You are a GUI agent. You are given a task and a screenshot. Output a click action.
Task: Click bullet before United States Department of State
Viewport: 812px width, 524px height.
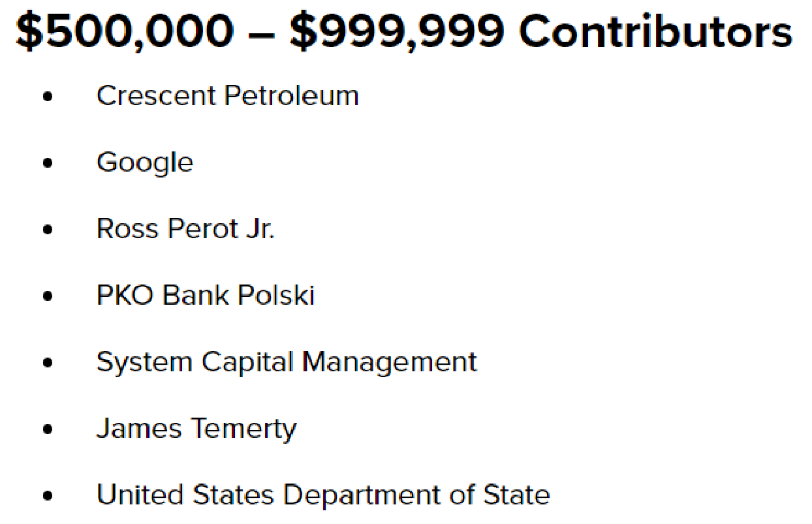pyautogui.click(x=47, y=496)
